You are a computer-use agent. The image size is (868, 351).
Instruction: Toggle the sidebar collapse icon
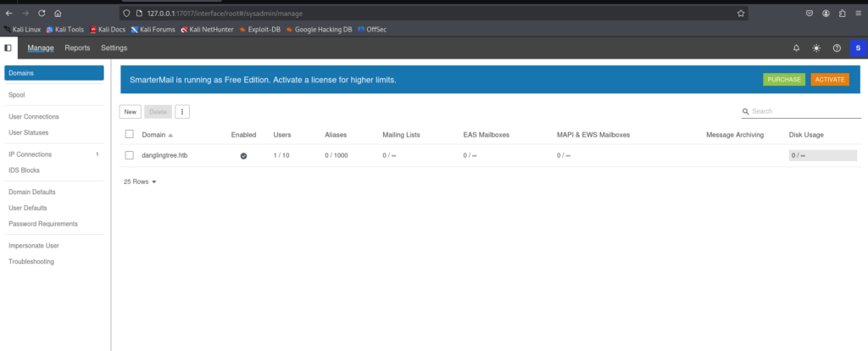[8, 48]
